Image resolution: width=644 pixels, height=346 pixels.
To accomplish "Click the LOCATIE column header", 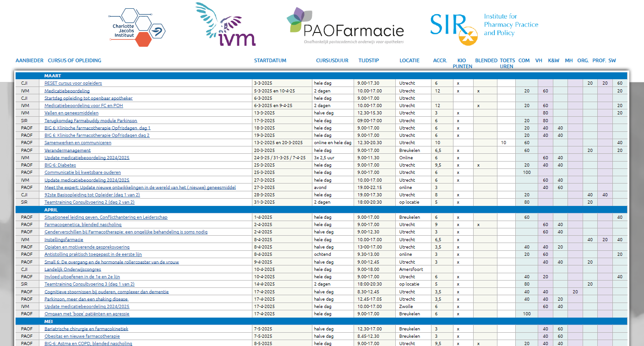I will (x=409, y=60).
